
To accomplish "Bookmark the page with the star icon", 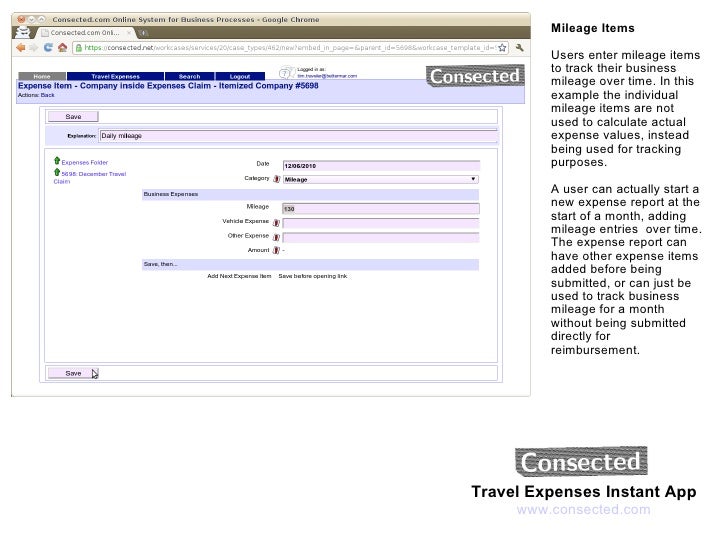I will point(502,47).
